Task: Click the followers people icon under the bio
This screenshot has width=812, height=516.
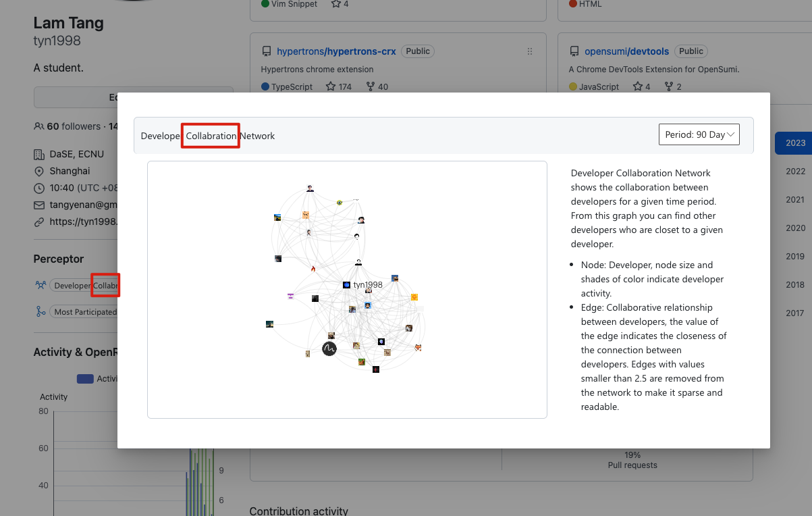Action: click(38, 126)
